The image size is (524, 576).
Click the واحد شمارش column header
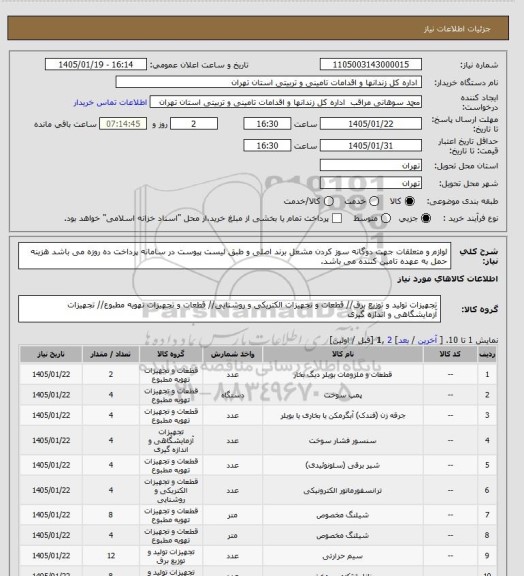[232, 354]
